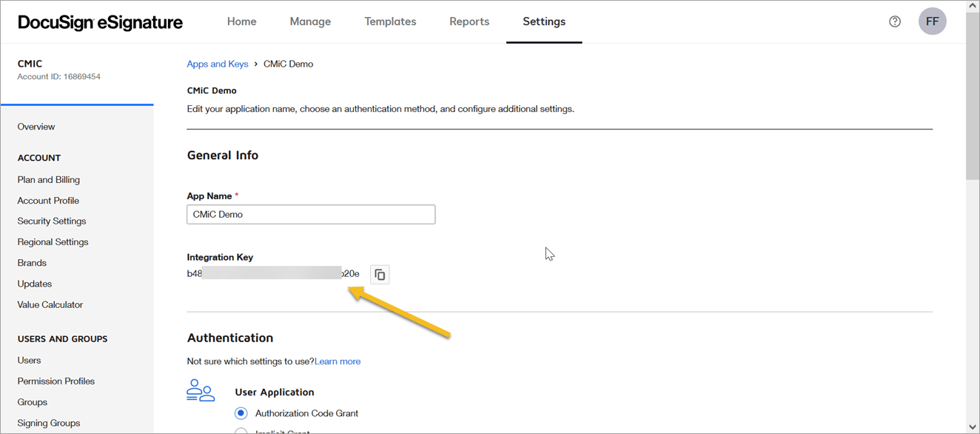Go to Brands settings
The width and height of the screenshot is (980, 434).
click(32, 263)
